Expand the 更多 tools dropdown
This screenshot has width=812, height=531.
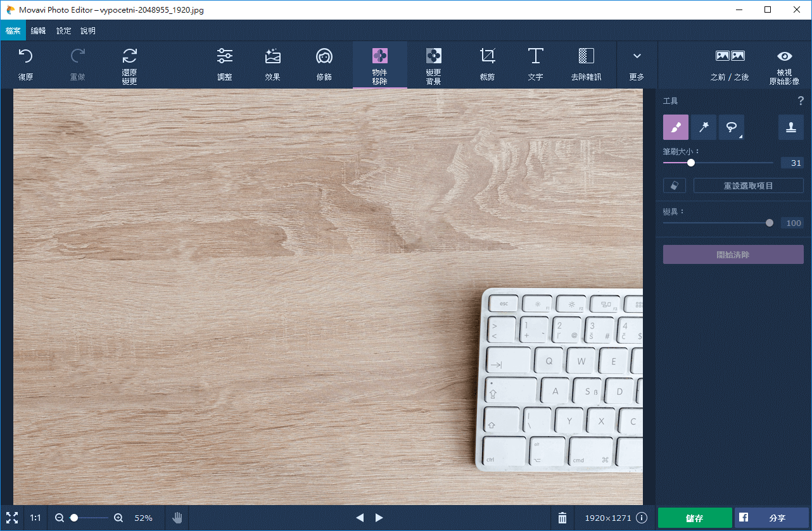coord(637,65)
